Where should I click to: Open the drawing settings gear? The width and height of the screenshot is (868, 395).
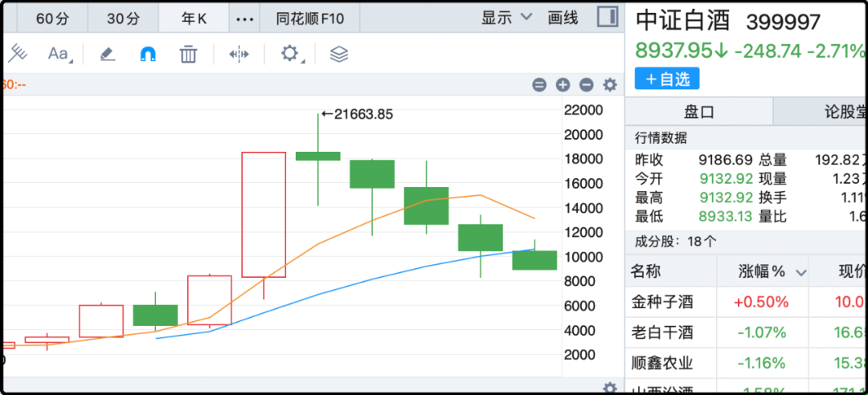(x=289, y=54)
